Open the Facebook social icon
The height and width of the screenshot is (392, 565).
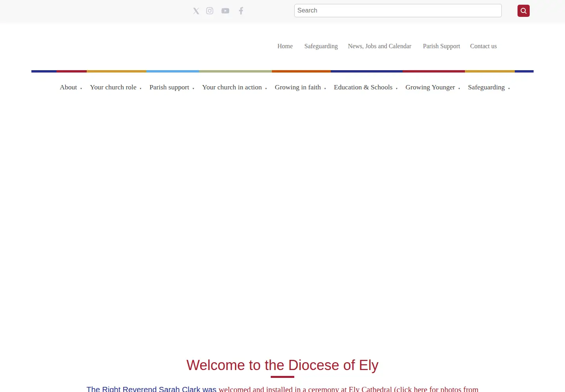coord(241,11)
